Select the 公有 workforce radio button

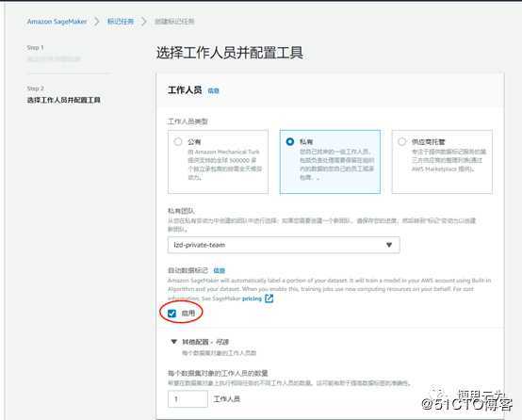pyautogui.click(x=178, y=142)
